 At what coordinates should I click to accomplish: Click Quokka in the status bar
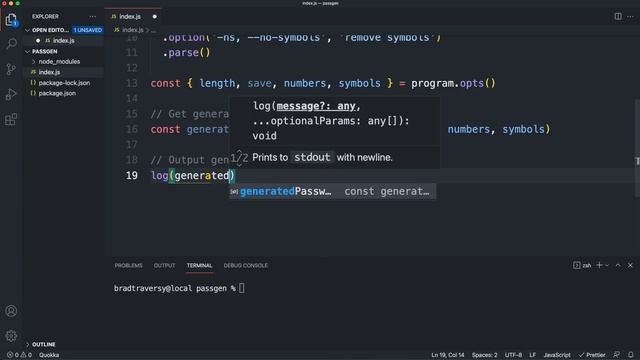click(x=49, y=355)
